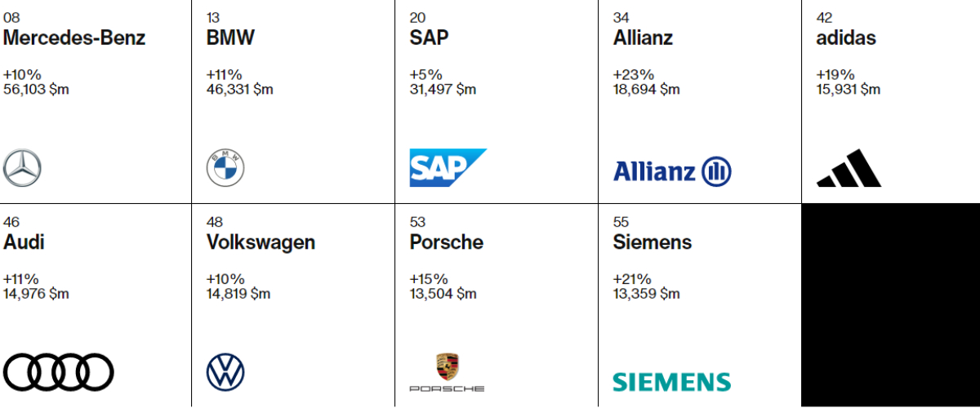
Task: Open the Porsche brand heading
Action: [x=447, y=242]
